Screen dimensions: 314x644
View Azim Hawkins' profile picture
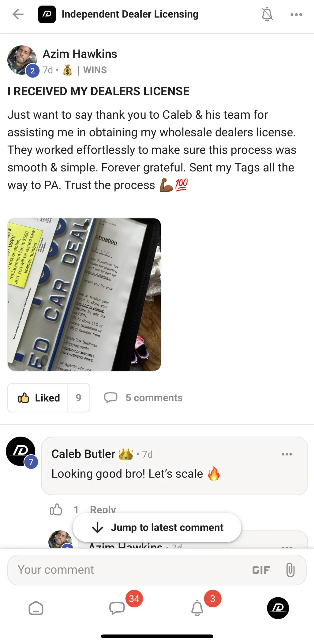click(x=22, y=60)
